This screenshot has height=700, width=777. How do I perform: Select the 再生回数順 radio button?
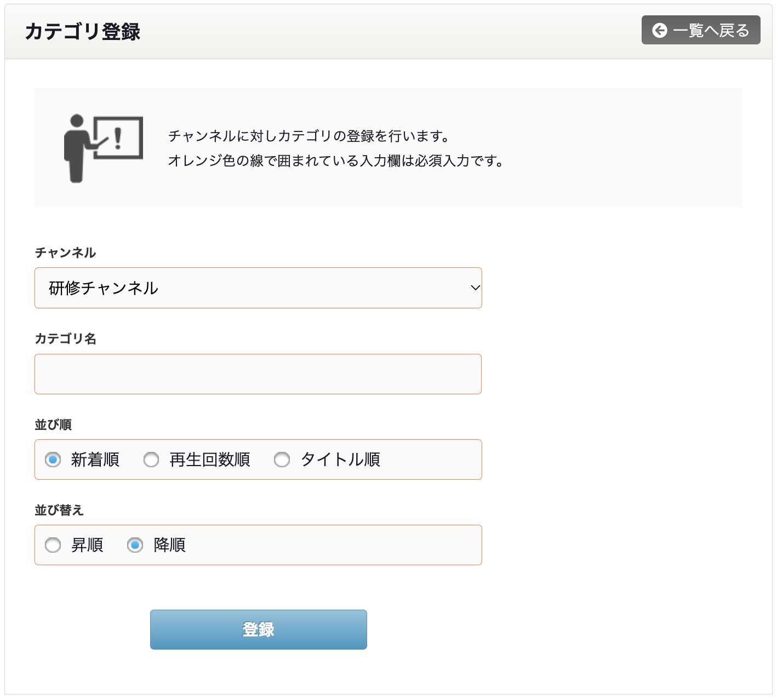tap(151, 460)
